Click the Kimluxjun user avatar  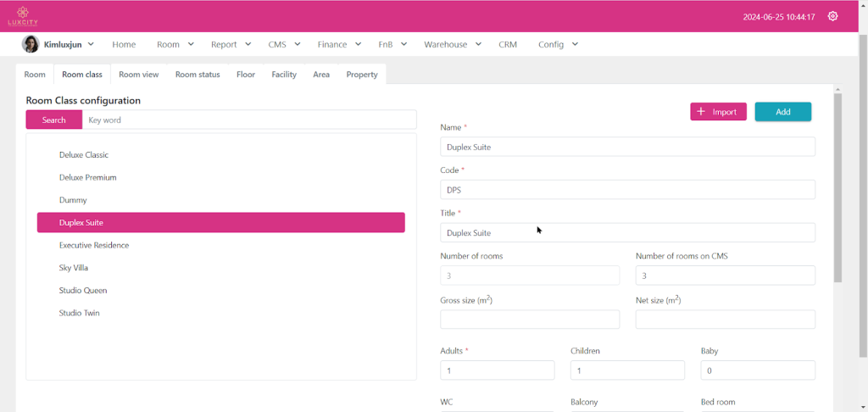(x=31, y=44)
